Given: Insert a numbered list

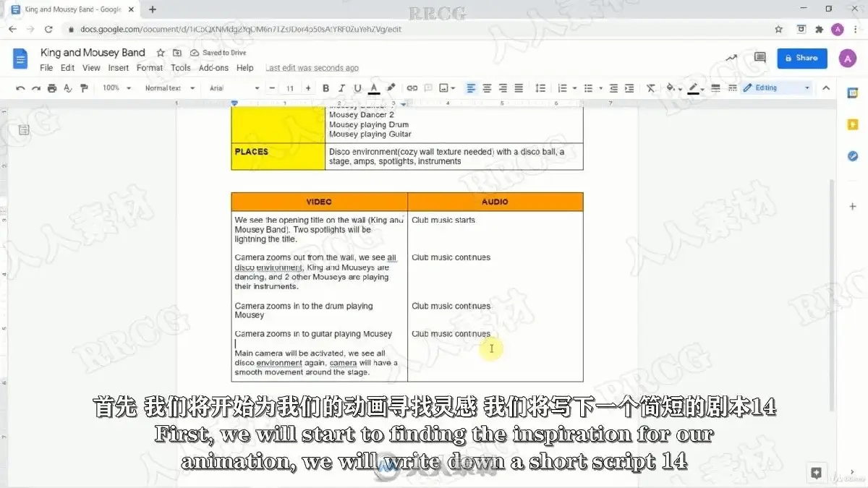Looking at the screenshot, I should [563, 88].
